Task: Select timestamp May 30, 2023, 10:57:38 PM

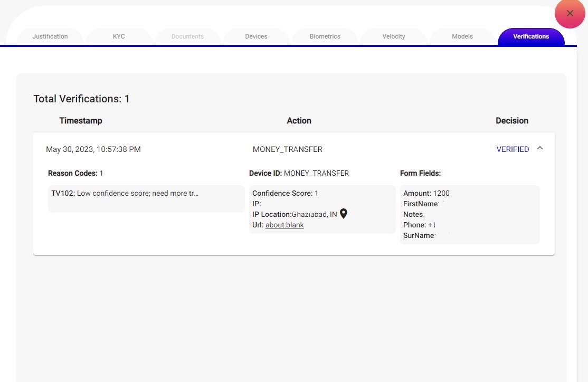Action: (x=93, y=149)
